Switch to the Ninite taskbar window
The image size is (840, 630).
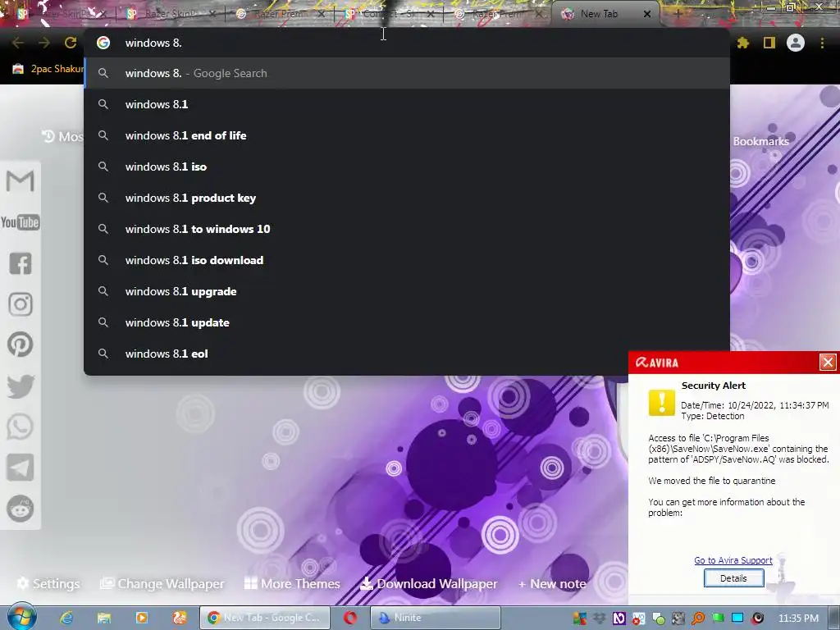(x=436, y=618)
